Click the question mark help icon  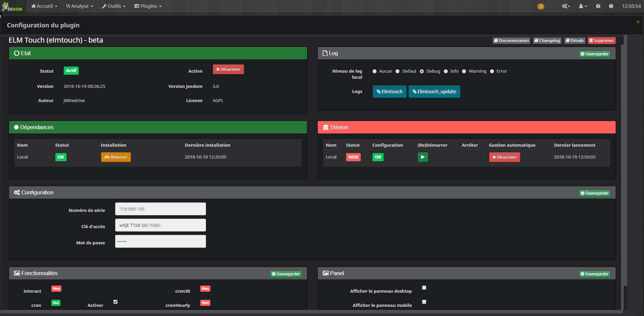(x=598, y=6)
